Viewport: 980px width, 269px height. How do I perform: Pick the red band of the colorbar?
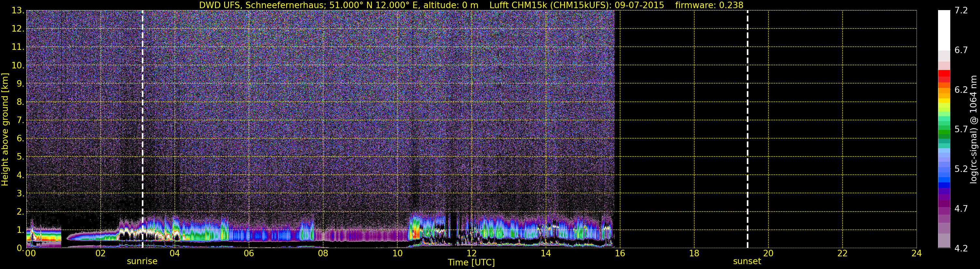[944, 74]
